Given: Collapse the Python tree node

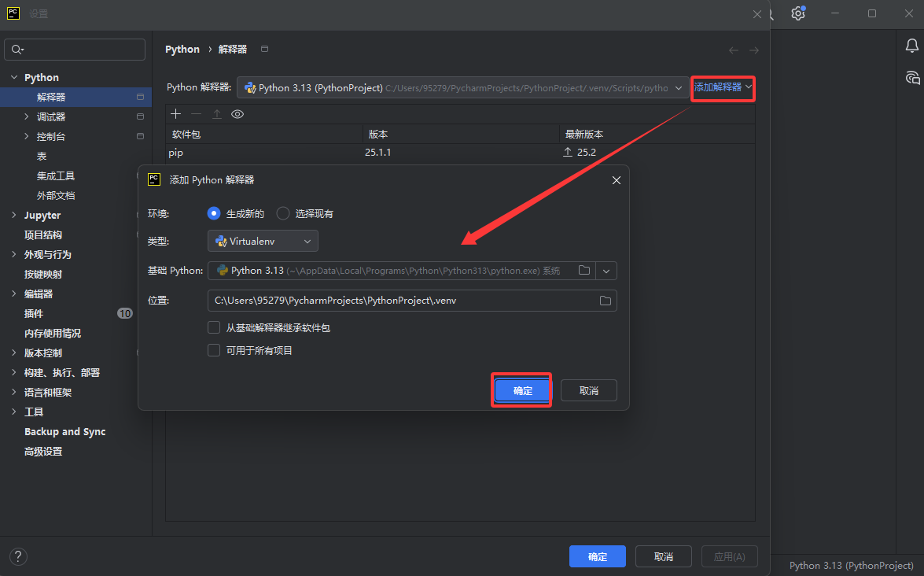Looking at the screenshot, I should point(14,77).
